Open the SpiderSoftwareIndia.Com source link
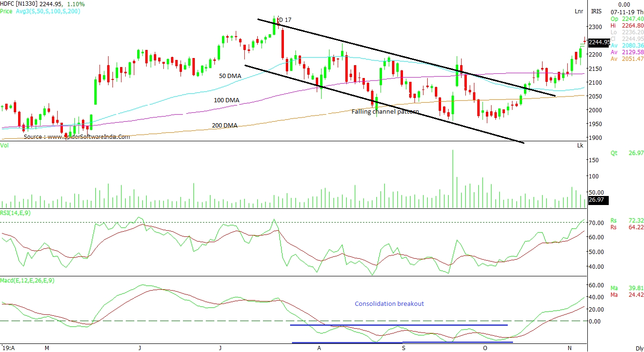The width and height of the screenshot is (644, 352). pos(77,137)
